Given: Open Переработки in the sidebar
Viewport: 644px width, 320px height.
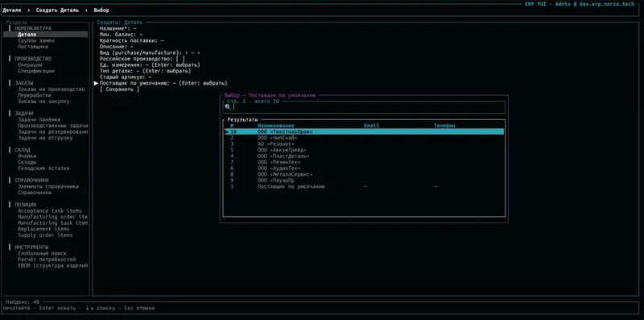Looking at the screenshot, I should click(35, 95).
